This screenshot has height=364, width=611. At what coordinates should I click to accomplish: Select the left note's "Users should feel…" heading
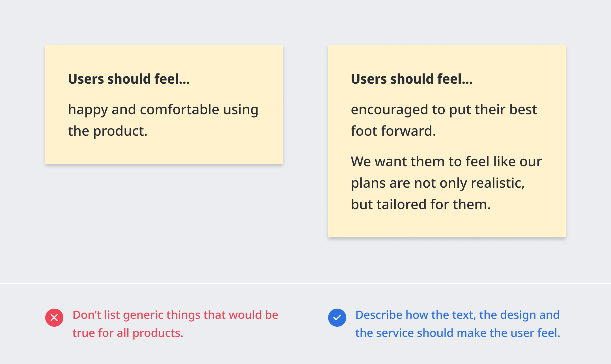[x=129, y=79]
